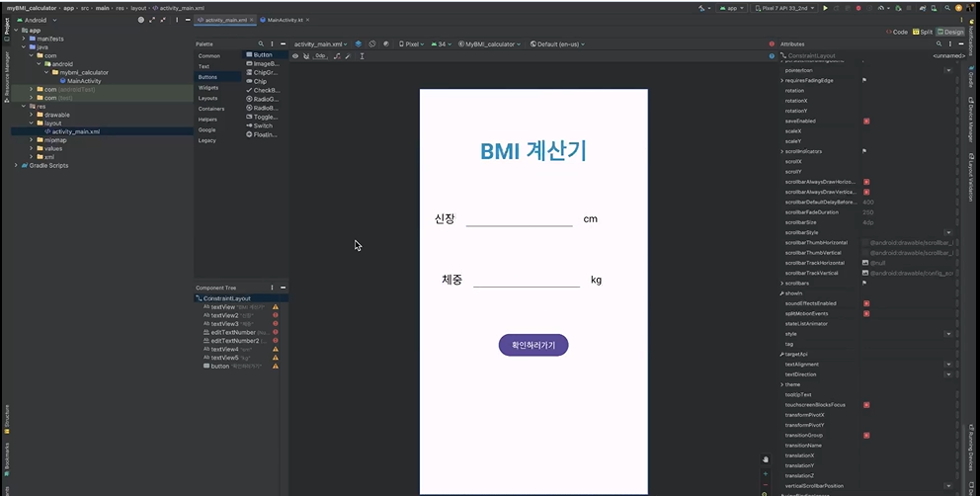This screenshot has width=980, height=496.
Task: Click the infer constraints magic wand icon
Action: point(348,56)
